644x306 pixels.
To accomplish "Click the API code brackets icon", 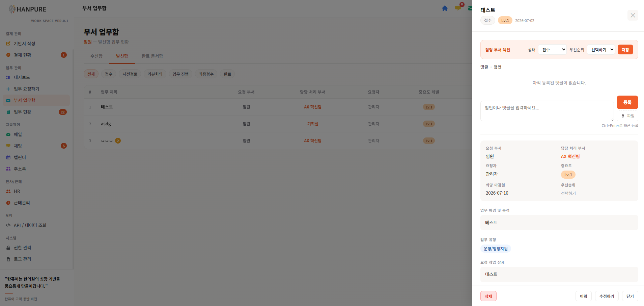I will [x=8, y=225].
